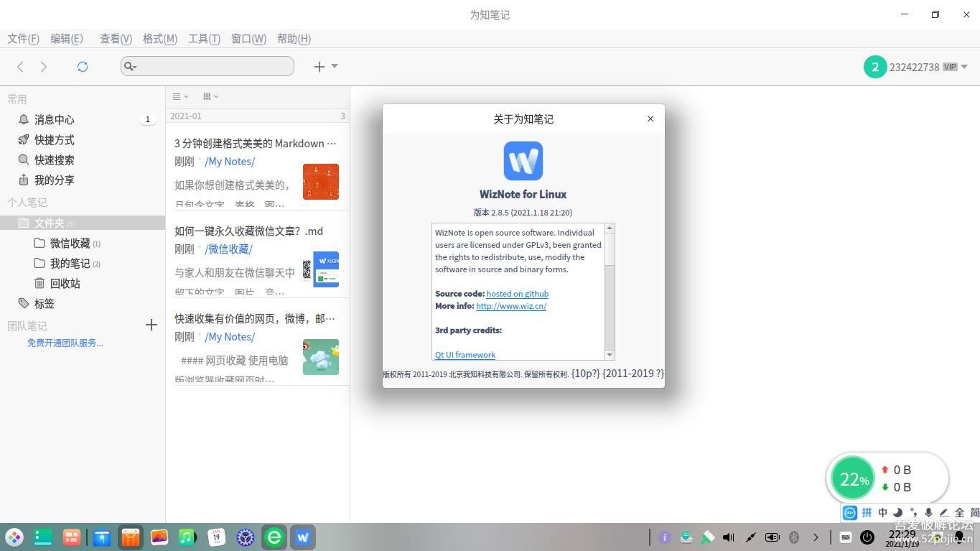This screenshot has height=551, width=980.
Task: Close the 关于为知笔记 dialog
Action: pos(650,119)
